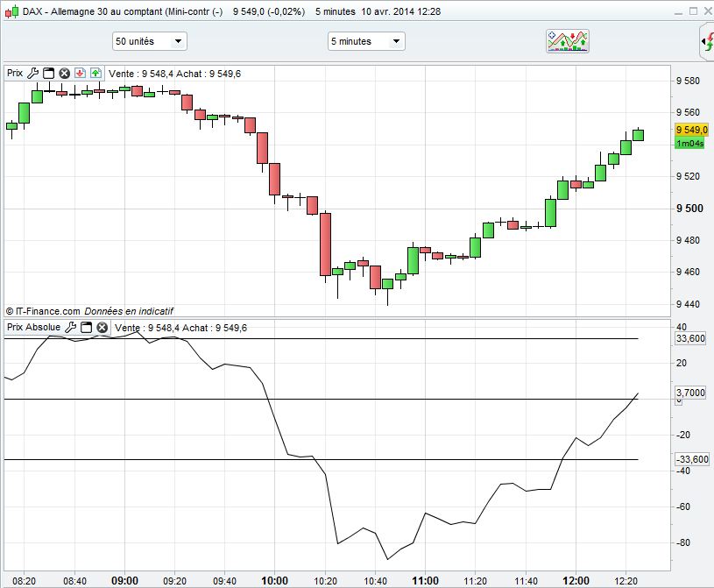Click the 9 500 price axis label
714x588 pixels.
(689, 209)
